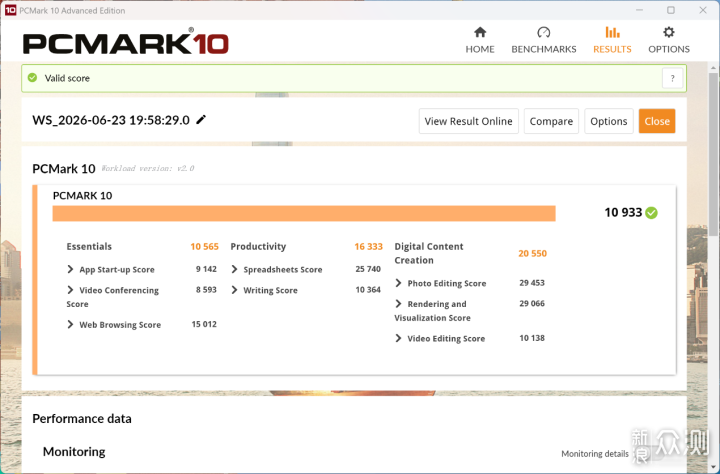
Task: Click the Spreadsheets value 25 740
Action: click(368, 269)
